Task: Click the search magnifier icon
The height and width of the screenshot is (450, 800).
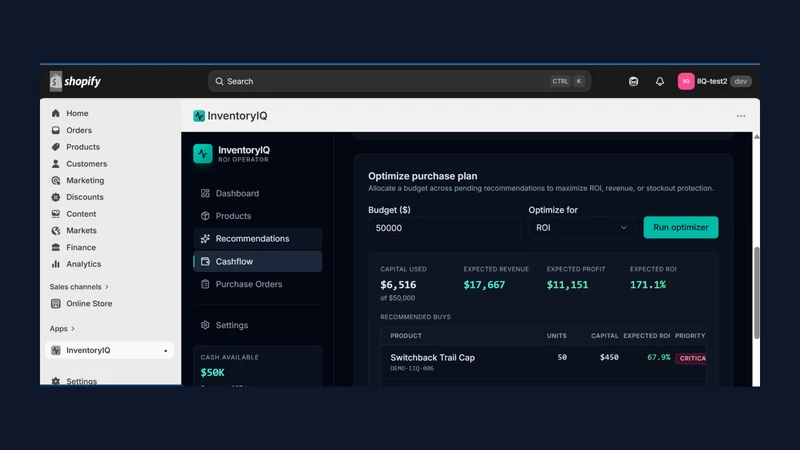Action: pyautogui.click(x=219, y=82)
